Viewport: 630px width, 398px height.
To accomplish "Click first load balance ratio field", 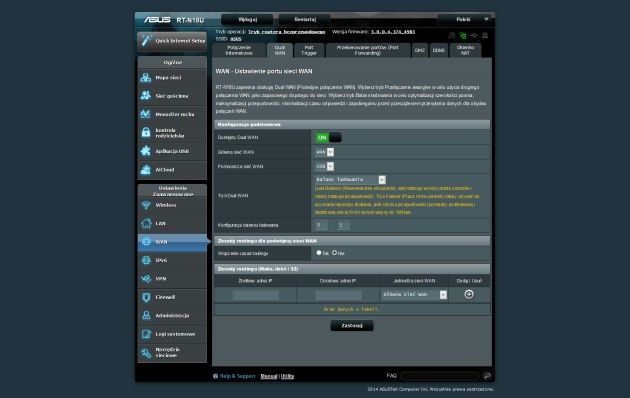I will pyautogui.click(x=322, y=225).
